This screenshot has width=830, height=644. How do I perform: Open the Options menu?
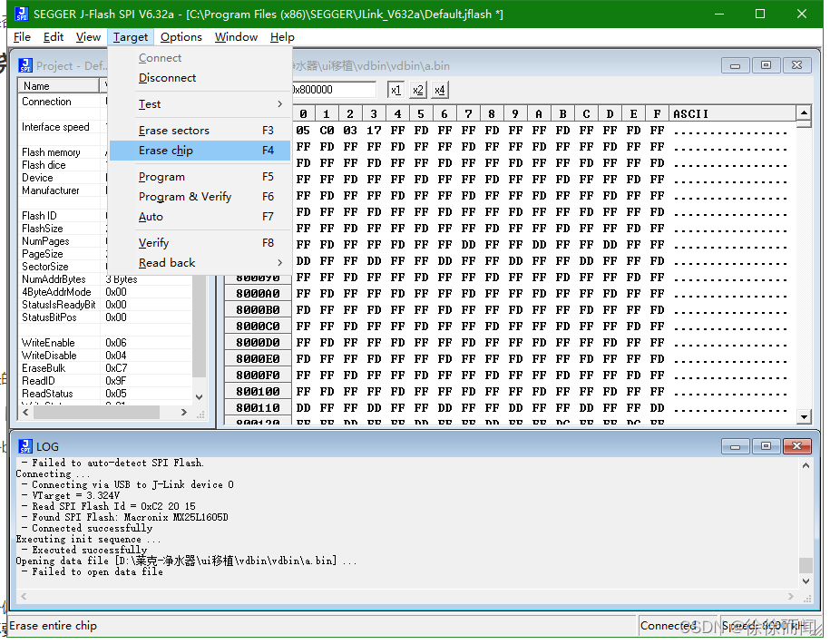(181, 37)
